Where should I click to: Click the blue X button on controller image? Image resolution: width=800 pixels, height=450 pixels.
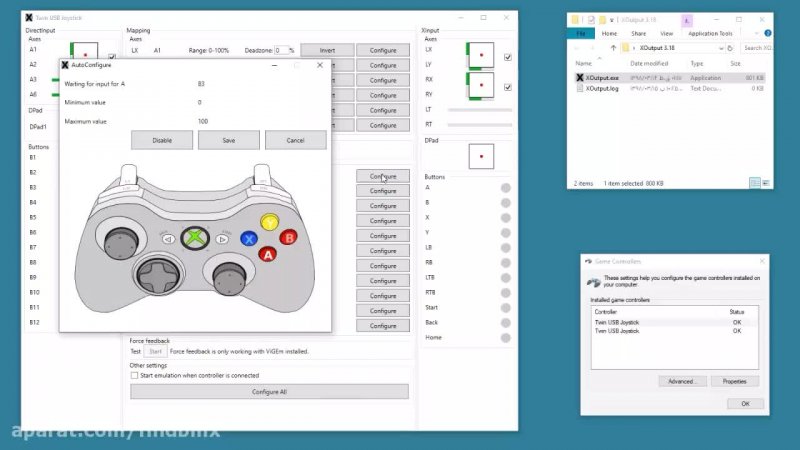click(249, 239)
